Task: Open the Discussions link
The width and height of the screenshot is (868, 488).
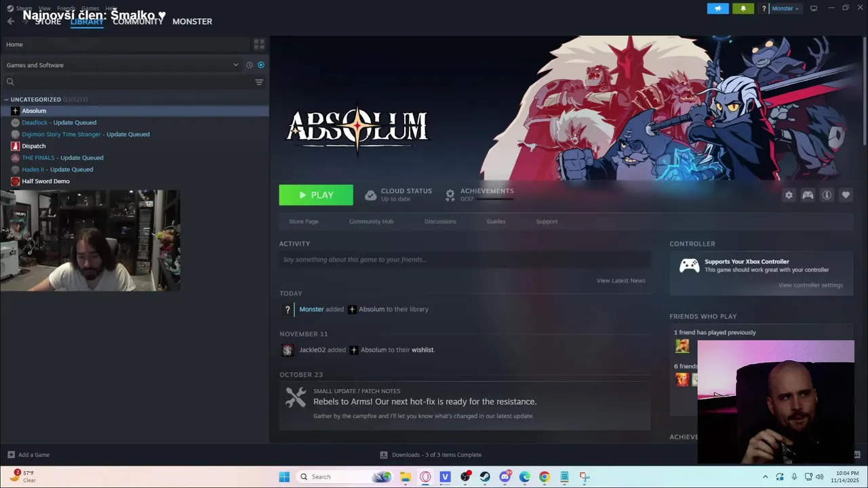Action: pyautogui.click(x=440, y=222)
